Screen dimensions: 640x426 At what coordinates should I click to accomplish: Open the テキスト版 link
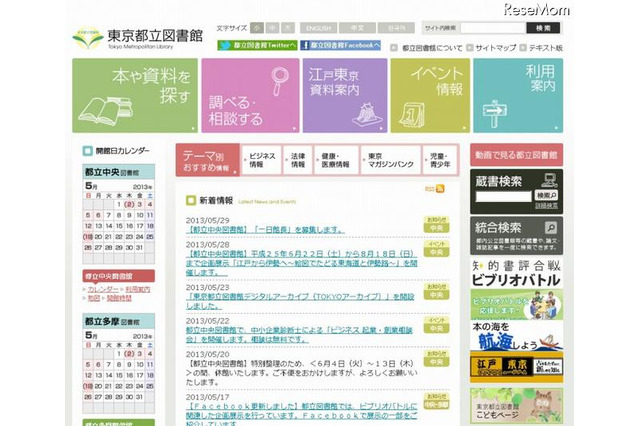click(546, 48)
